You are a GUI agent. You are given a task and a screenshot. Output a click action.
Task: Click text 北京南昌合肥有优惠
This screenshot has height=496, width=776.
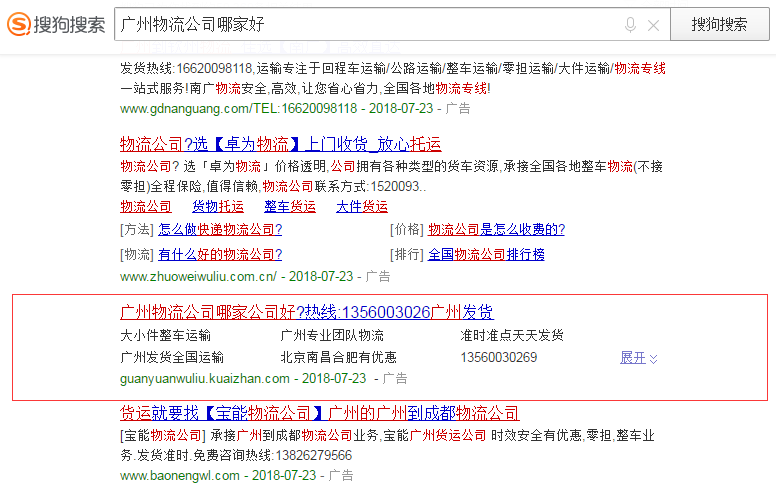point(339,357)
